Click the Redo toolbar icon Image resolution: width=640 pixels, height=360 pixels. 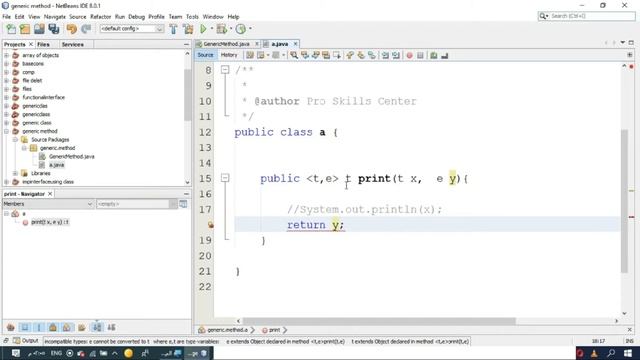coord(86,29)
